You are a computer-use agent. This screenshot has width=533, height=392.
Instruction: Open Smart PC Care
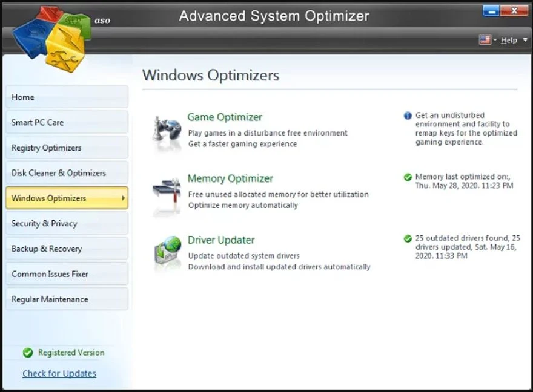[x=67, y=122]
